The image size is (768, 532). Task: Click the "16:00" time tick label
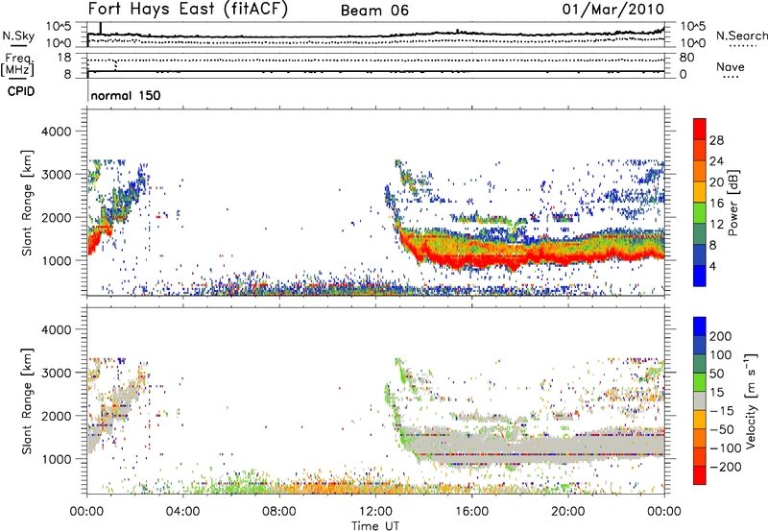[x=471, y=512]
